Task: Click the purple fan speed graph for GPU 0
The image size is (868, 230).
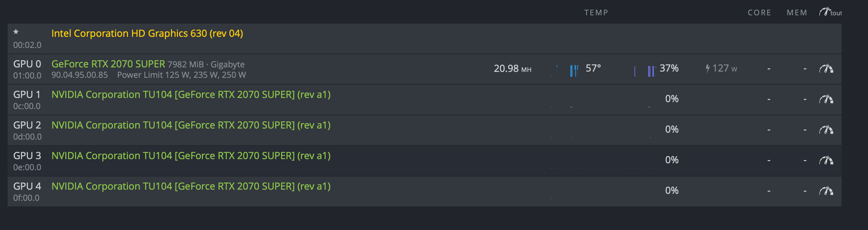Action: pos(650,71)
